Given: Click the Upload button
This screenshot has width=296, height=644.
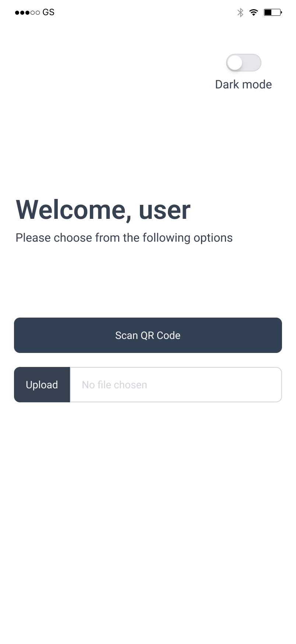Looking at the screenshot, I should 42,385.
